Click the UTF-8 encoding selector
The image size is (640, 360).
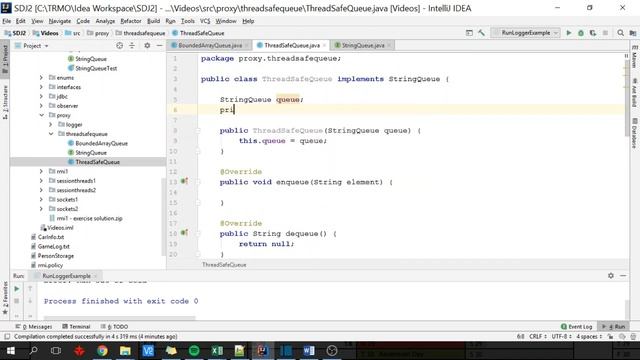pos(561,337)
